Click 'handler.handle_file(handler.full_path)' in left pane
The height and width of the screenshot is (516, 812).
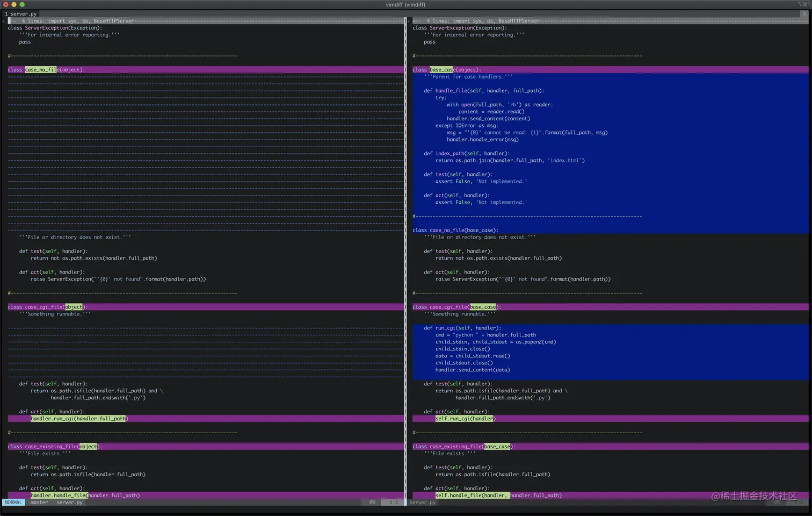coord(85,496)
